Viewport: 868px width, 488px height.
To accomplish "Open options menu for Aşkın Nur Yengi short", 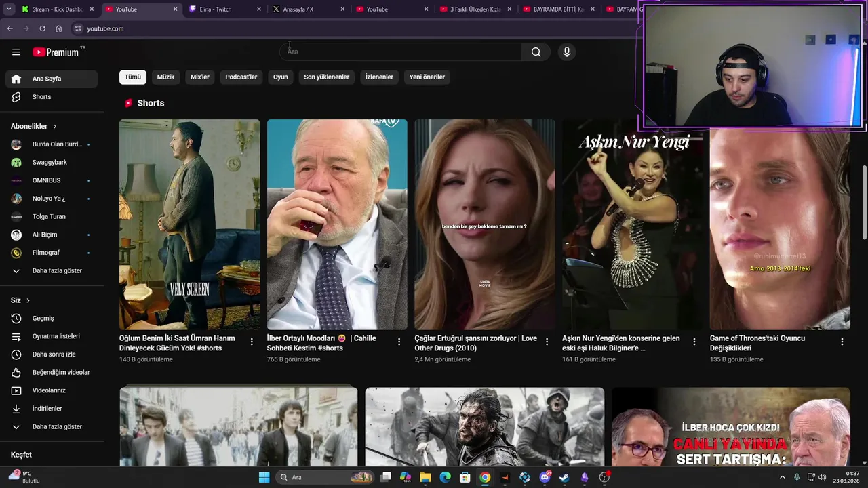I will tap(694, 342).
